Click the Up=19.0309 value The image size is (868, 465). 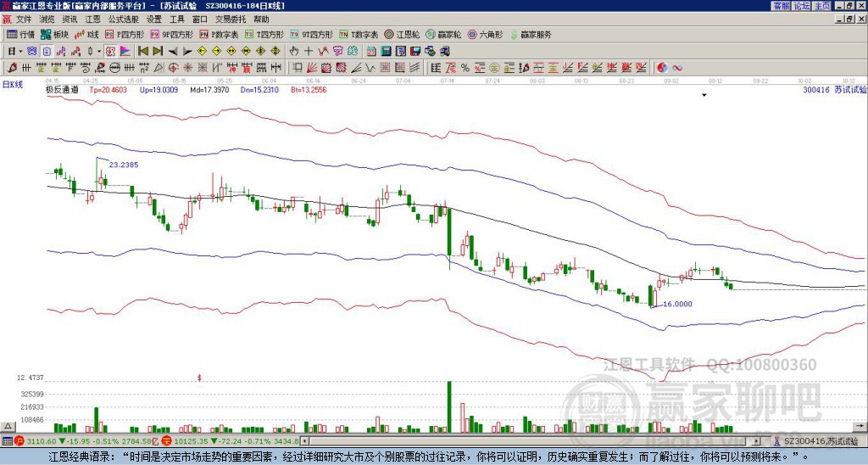pyautogui.click(x=159, y=89)
